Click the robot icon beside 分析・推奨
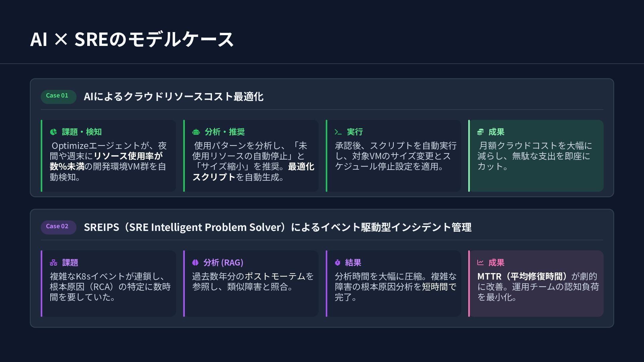The image size is (644, 362). pos(196,132)
